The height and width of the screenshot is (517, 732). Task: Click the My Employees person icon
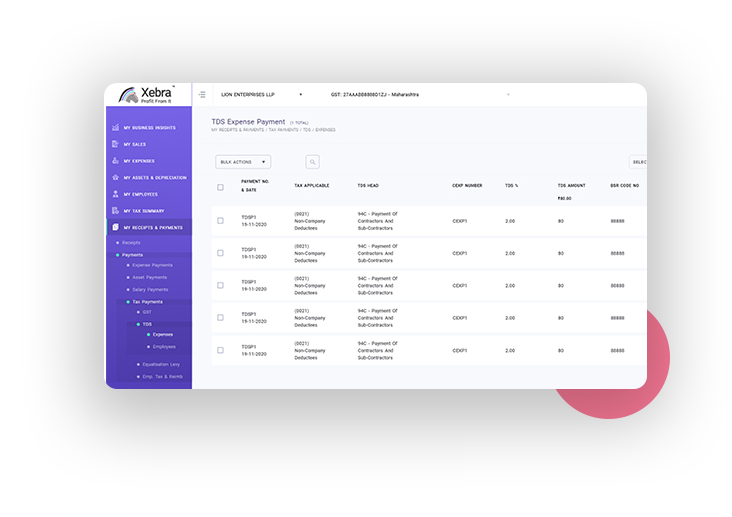coord(116,194)
